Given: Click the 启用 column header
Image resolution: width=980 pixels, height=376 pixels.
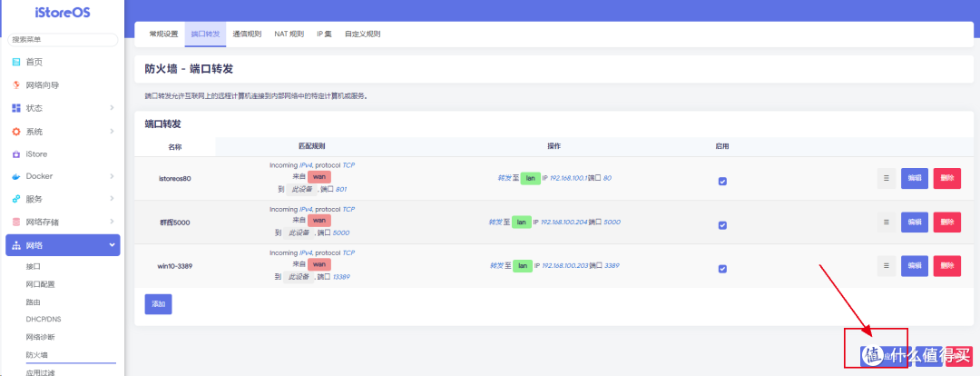Looking at the screenshot, I should (x=722, y=146).
